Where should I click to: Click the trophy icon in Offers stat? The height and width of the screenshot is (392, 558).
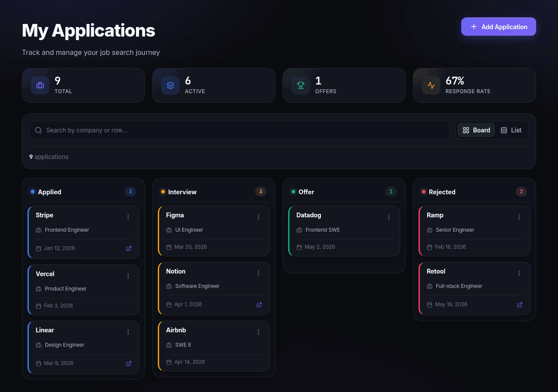click(301, 85)
